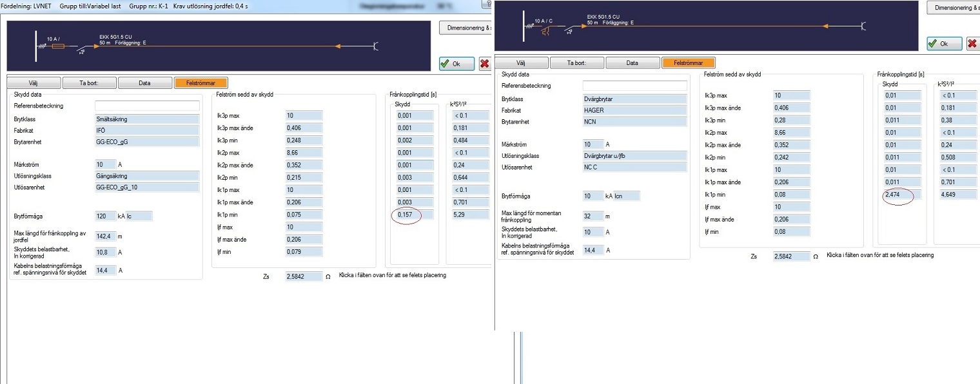Image resolution: width=980 pixels, height=384 pixels.
Task: Click Ik2p max value 8,66 in left window
Action: [x=304, y=153]
